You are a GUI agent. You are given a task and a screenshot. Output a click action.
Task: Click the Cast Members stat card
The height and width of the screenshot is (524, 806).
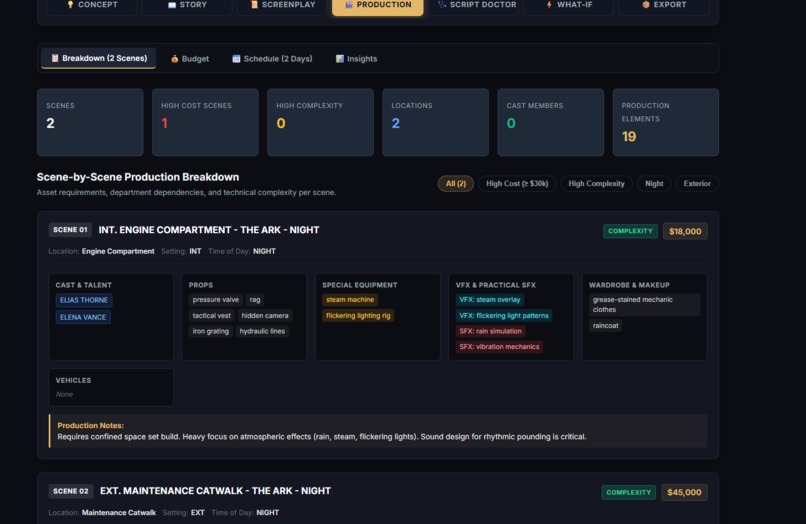point(551,122)
